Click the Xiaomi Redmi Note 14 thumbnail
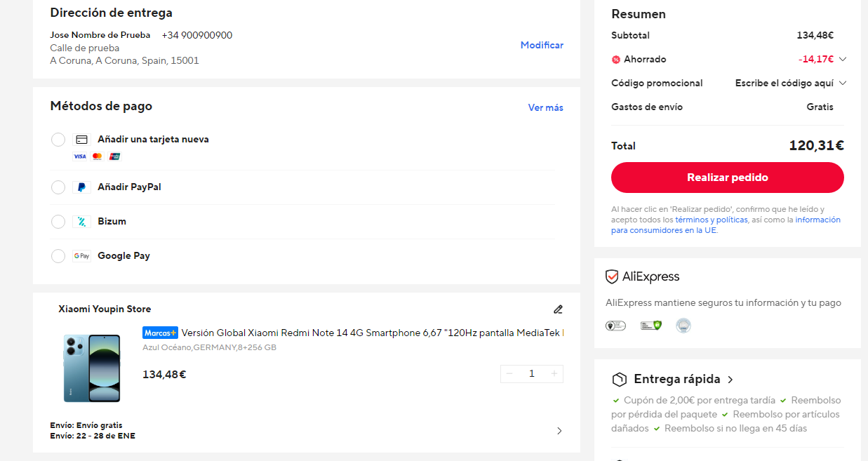Viewport: 868px width, 461px height. (92, 368)
